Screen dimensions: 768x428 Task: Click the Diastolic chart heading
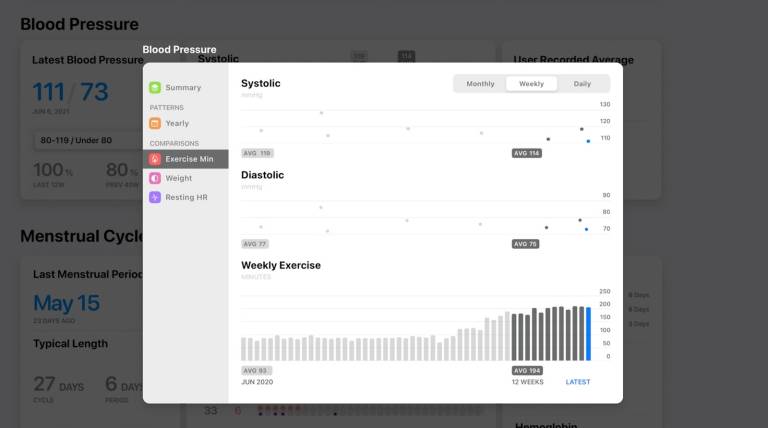(x=263, y=175)
